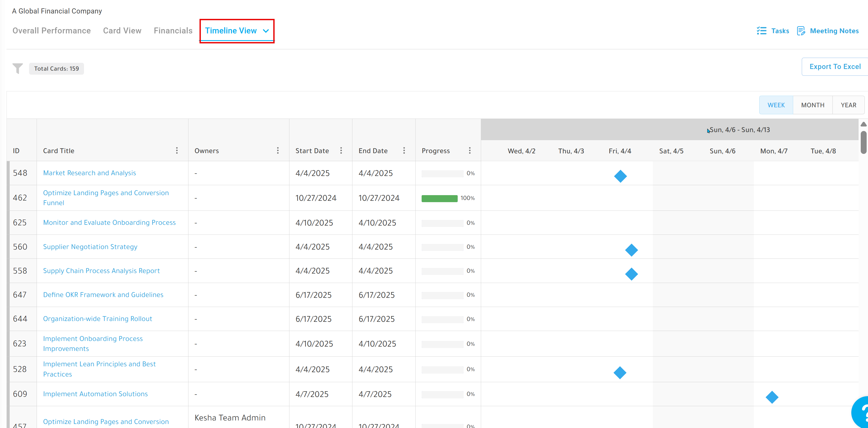The height and width of the screenshot is (428, 868).
Task: Open Progress column options menu
Action: 470,150
